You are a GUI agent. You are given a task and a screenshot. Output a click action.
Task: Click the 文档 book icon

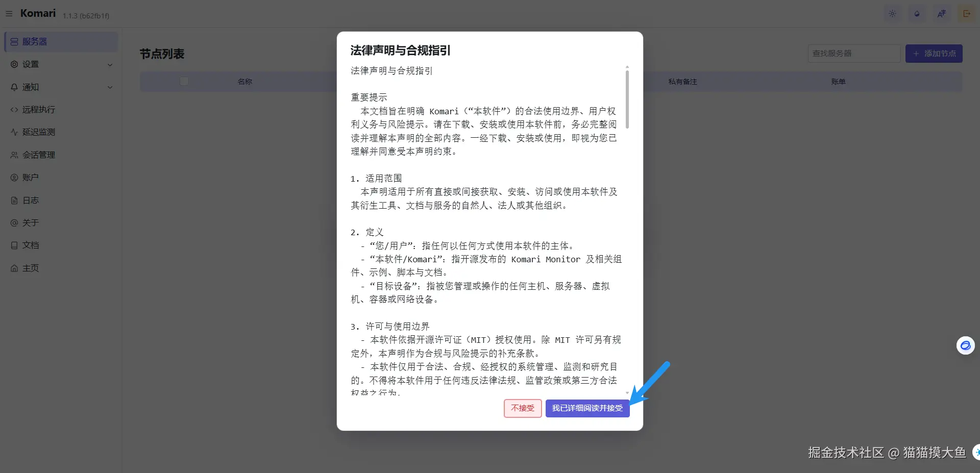tap(14, 245)
